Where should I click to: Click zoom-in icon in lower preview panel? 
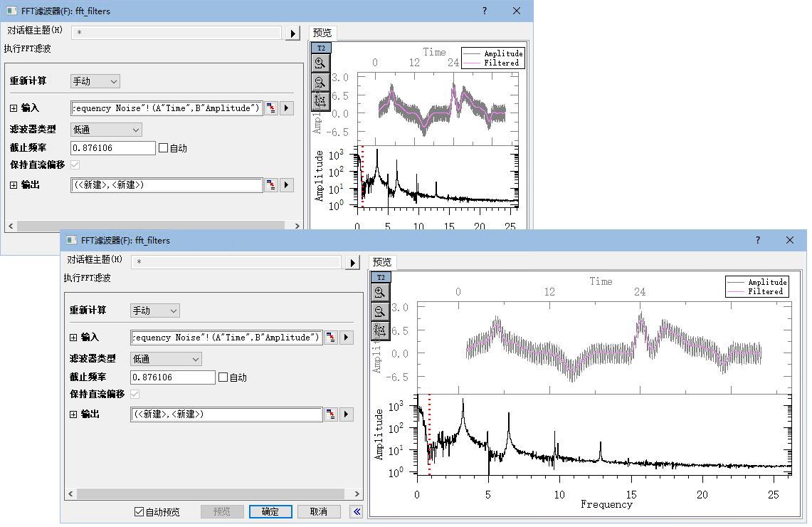[380, 292]
